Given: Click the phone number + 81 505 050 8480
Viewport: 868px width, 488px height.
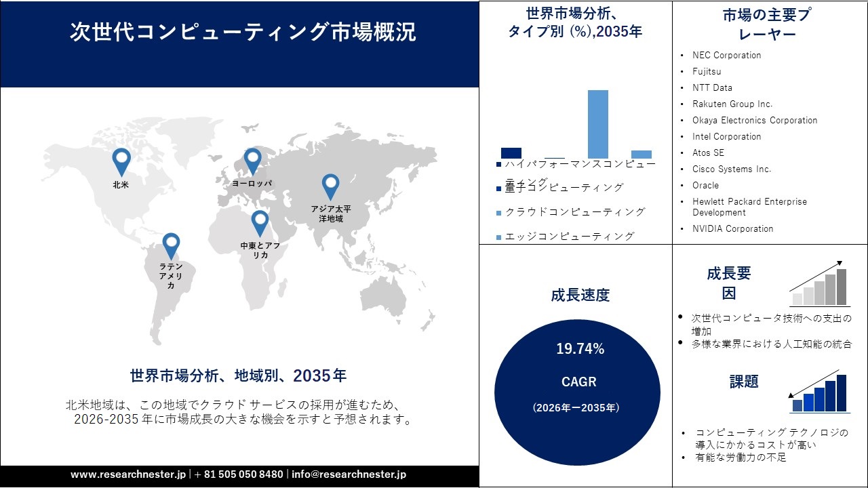Looking at the screenshot, I should tap(239, 474).
